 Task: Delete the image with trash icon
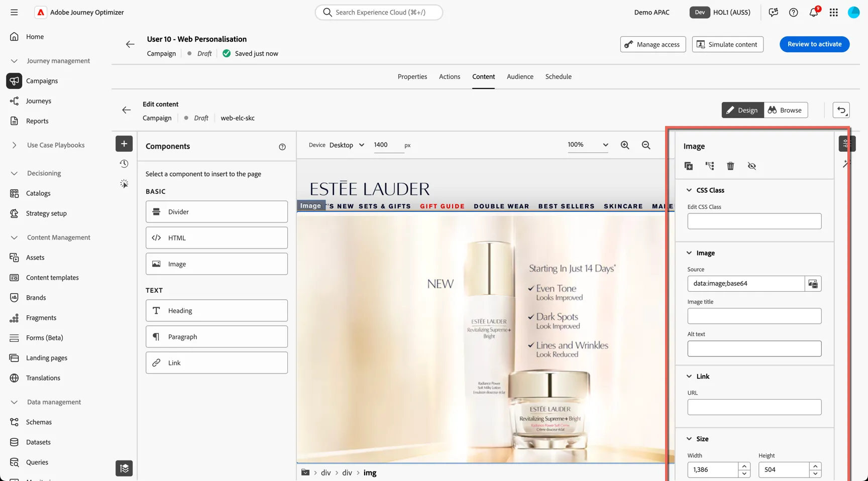tap(730, 166)
